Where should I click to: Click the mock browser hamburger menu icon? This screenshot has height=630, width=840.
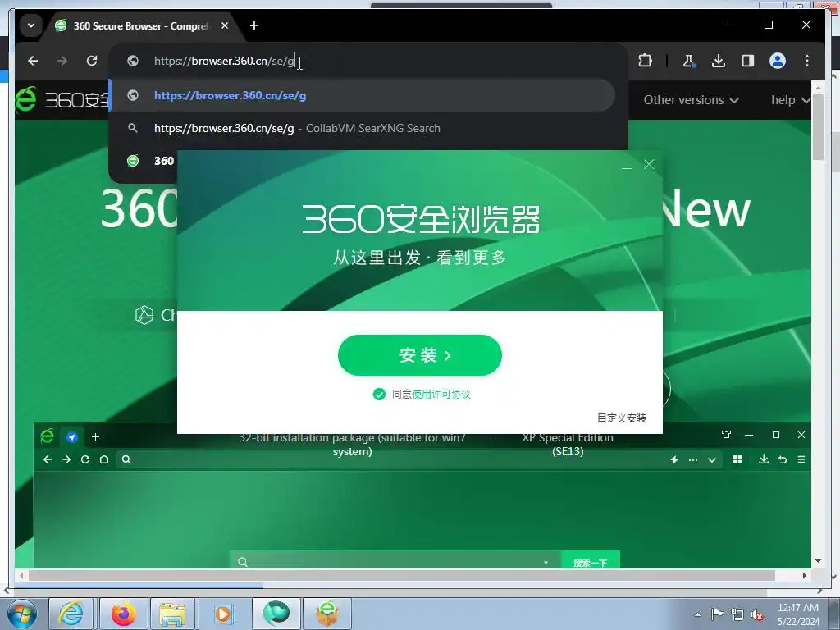click(x=801, y=459)
